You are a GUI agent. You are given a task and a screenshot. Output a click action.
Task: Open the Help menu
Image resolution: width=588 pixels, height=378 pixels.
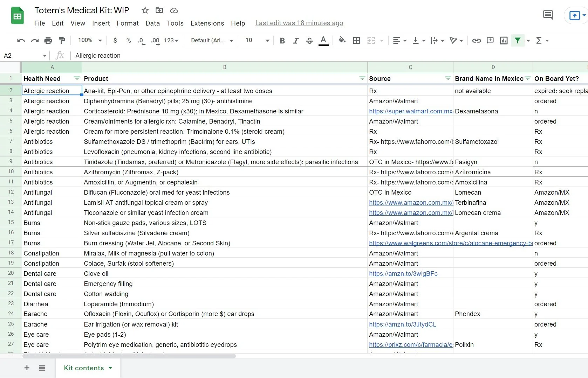pos(238,23)
